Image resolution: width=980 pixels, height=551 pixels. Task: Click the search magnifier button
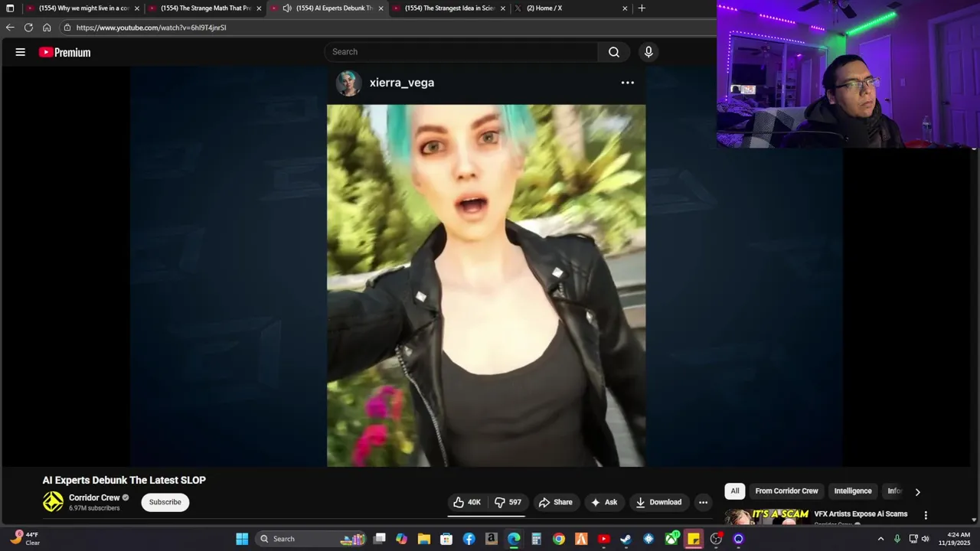[614, 52]
